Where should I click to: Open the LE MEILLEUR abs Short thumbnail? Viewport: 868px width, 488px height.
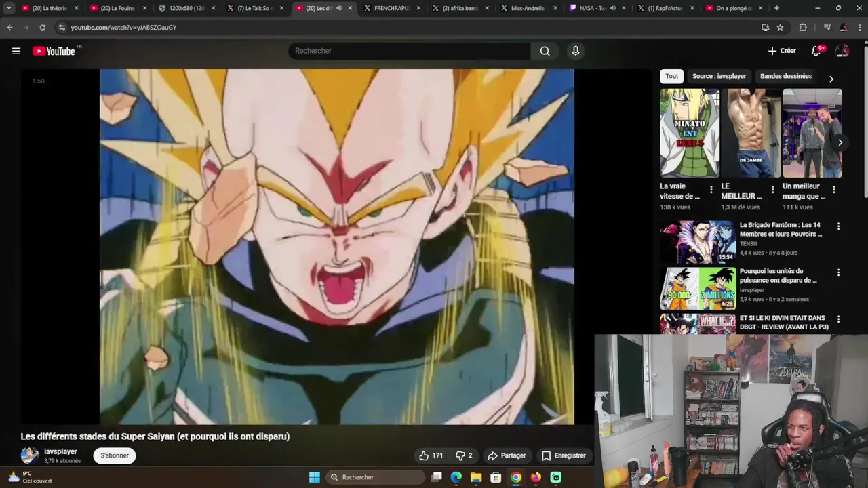click(751, 133)
